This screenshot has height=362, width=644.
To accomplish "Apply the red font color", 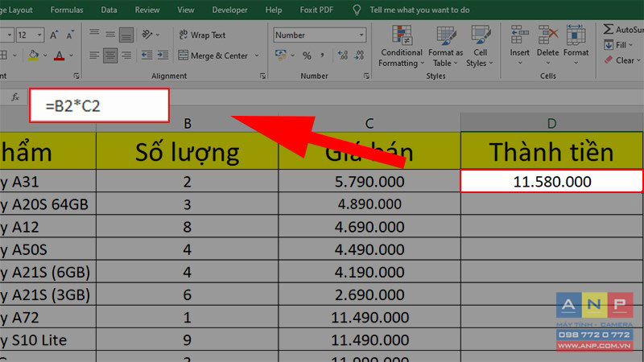I will coord(60,56).
